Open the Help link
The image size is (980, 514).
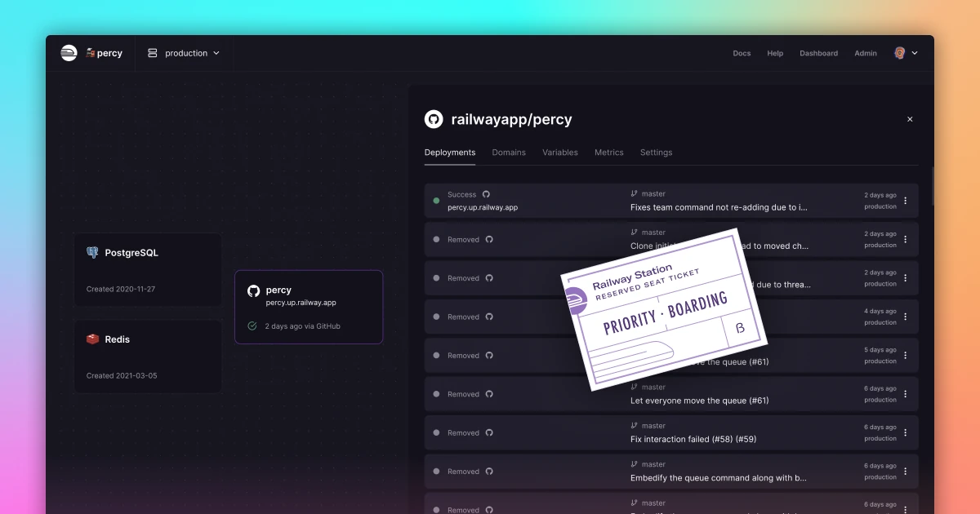pyautogui.click(x=775, y=53)
